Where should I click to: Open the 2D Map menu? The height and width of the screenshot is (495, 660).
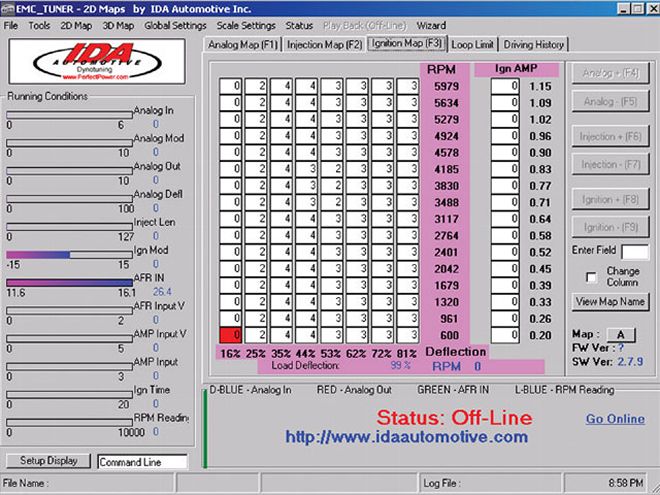pos(76,26)
